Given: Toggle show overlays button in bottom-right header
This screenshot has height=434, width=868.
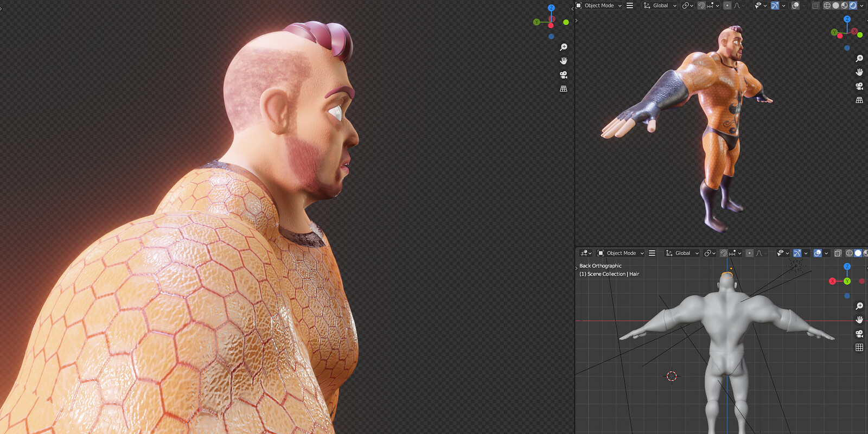Looking at the screenshot, I should 818,253.
